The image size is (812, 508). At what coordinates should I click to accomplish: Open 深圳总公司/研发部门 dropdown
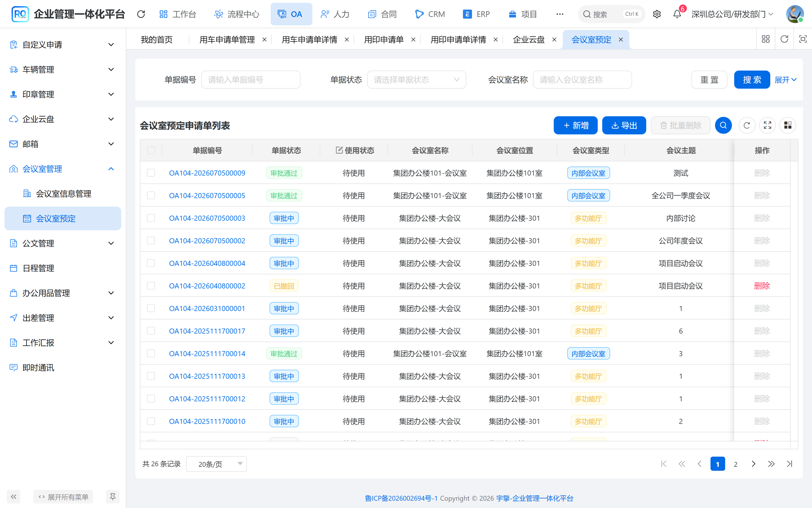[732, 14]
